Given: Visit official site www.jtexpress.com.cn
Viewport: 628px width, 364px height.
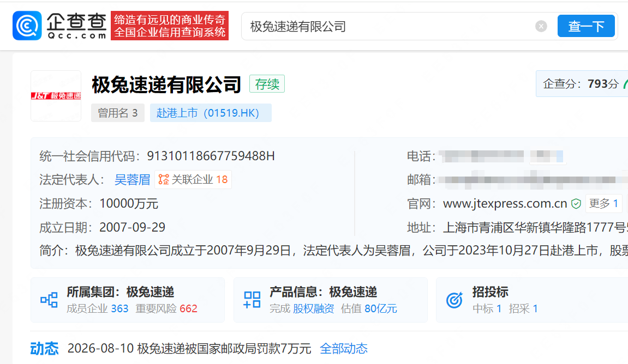Looking at the screenshot, I should (505, 204).
